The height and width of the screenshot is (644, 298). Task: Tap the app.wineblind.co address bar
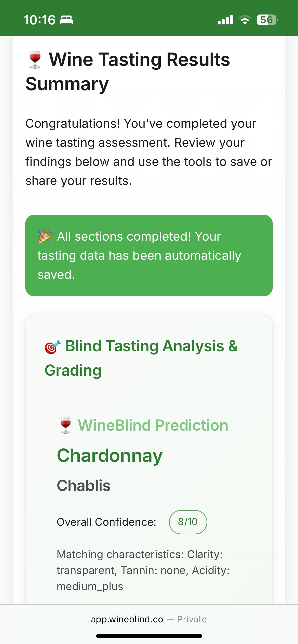(127, 619)
